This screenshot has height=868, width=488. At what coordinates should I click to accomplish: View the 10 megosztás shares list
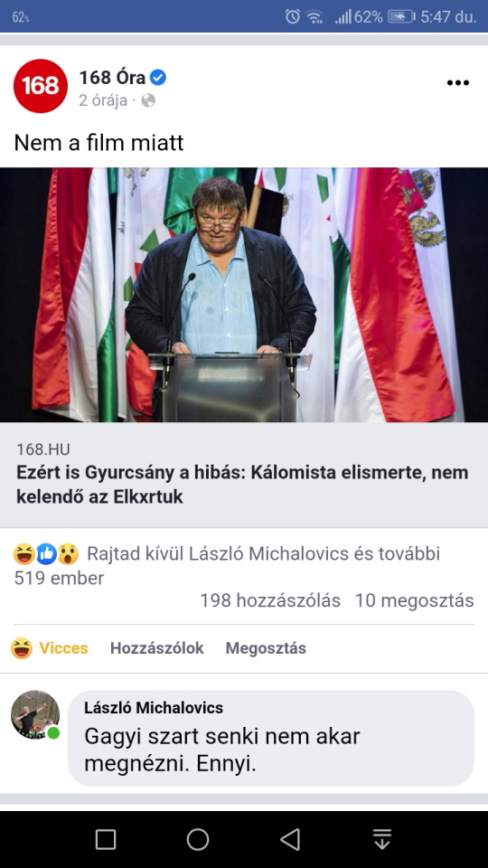[x=415, y=600]
